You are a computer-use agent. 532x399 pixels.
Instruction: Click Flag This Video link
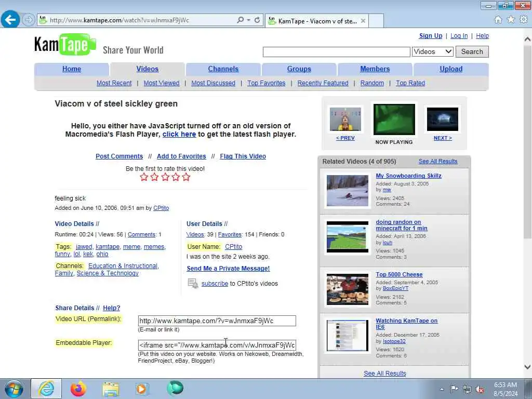click(x=243, y=156)
